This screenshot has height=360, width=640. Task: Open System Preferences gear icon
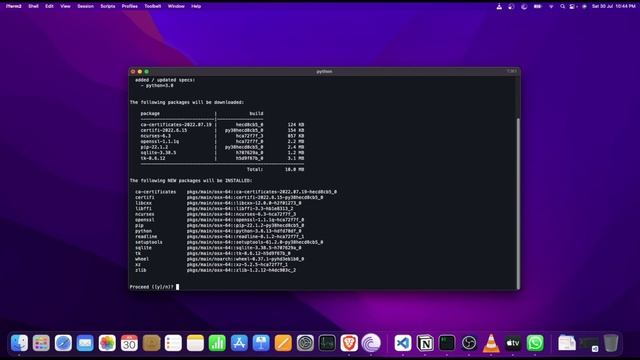[305, 343]
